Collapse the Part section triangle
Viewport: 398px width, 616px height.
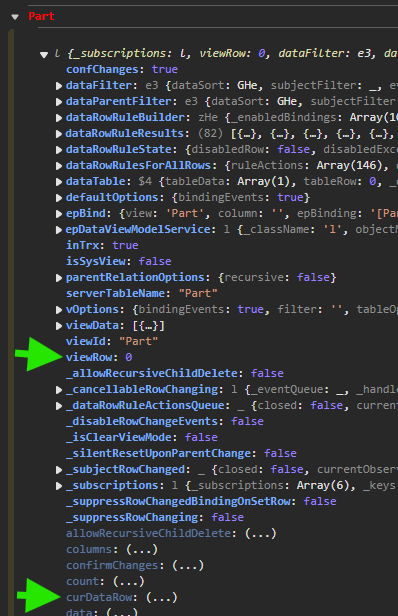click(x=15, y=17)
